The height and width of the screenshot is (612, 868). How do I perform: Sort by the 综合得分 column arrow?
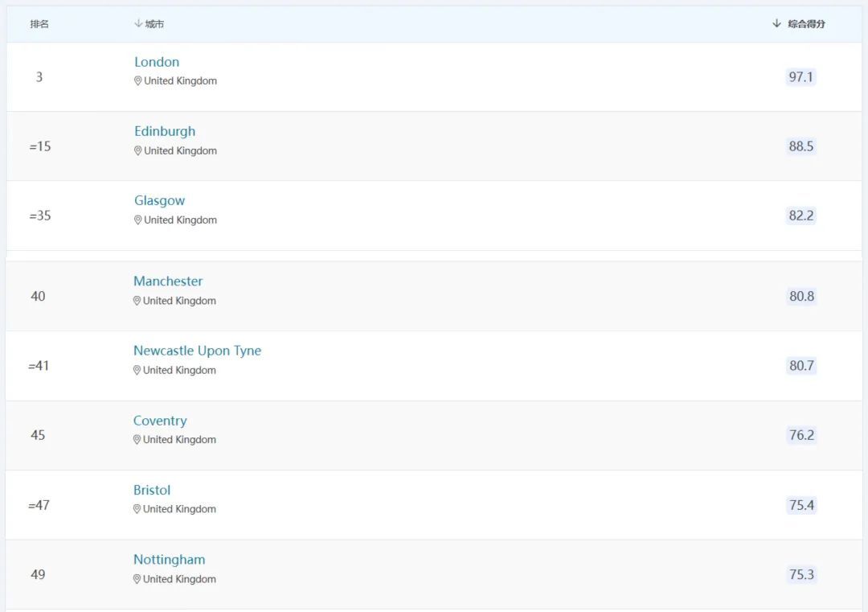point(776,24)
